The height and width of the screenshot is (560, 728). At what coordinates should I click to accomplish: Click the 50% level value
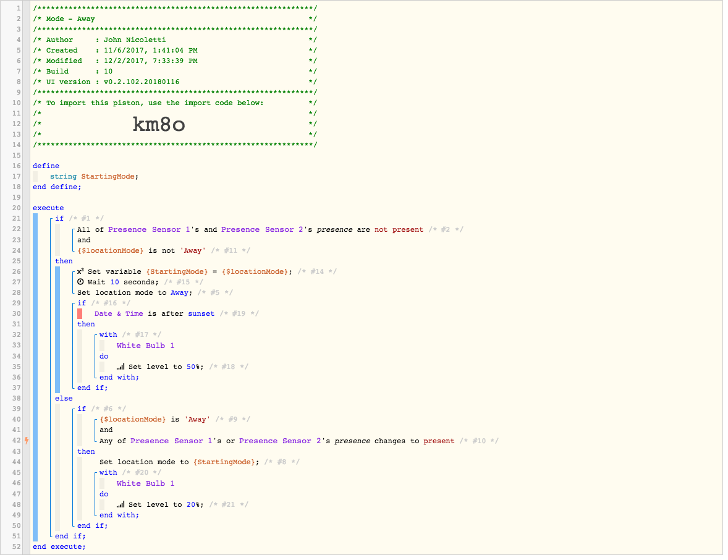(x=193, y=367)
